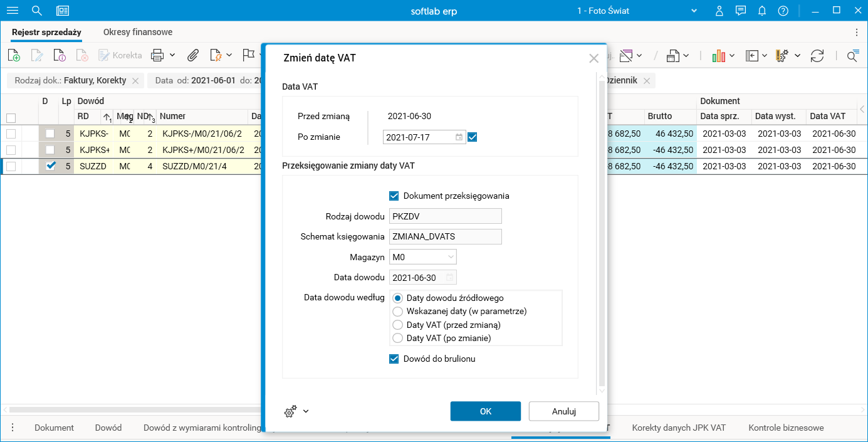Click the dialog vertical scrollbar
This screenshot has height=442, width=868.
[602, 233]
